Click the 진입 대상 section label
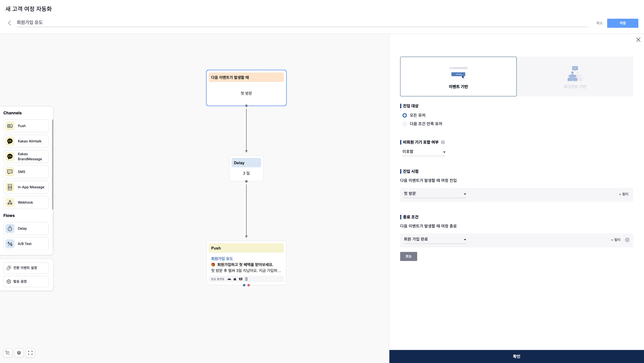The width and height of the screenshot is (644, 363). click(x=411, y=106)
